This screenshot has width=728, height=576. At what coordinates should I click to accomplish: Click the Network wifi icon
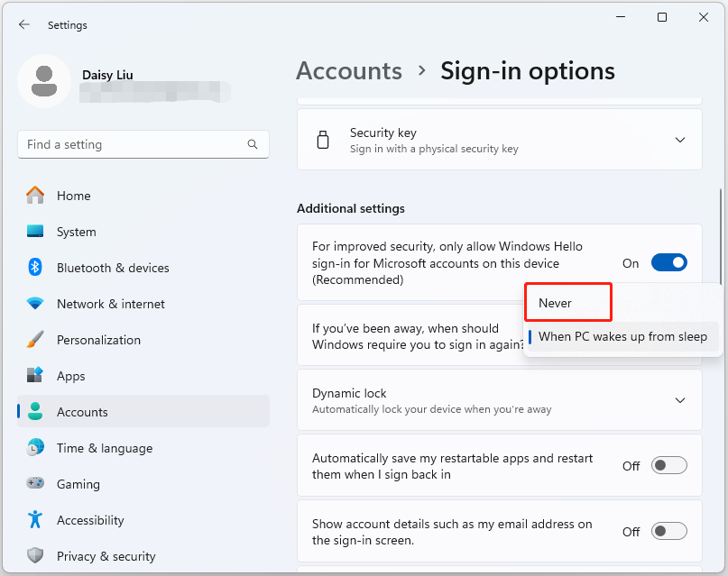pyautogui.click(x=35, y=304)
